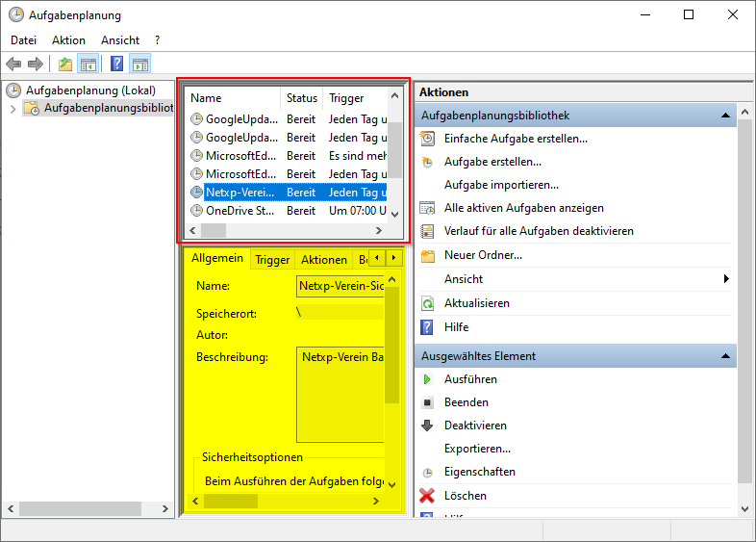Image resolution: width=756 pixels, height=542 pixels.
Task: Open the Ansicht menu in menu bar
Action: point(120,40)
